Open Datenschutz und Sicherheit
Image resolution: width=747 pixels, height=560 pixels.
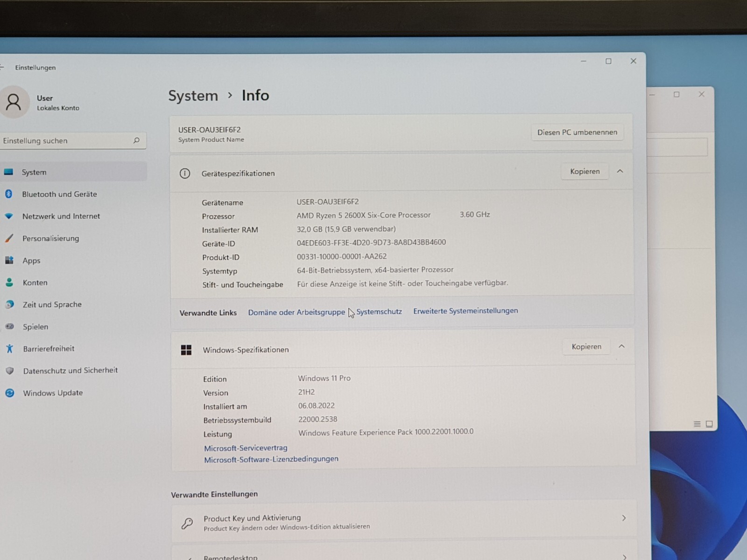[x=70, y=371]
